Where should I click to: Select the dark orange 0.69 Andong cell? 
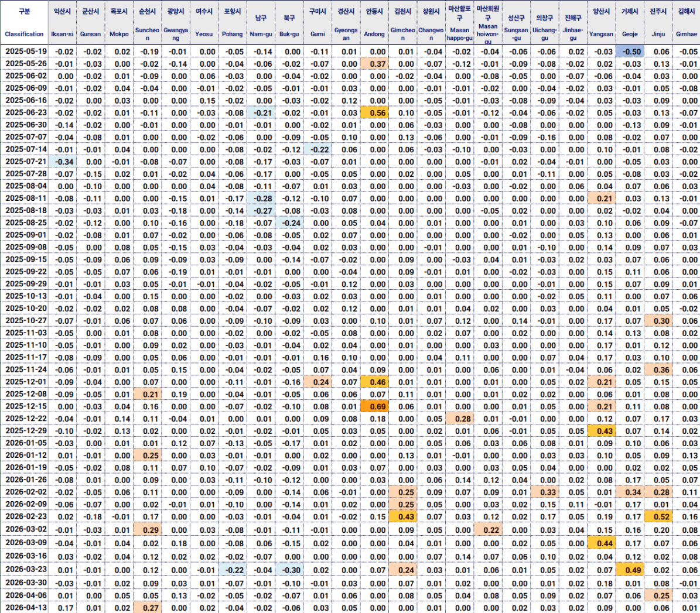[374, 406]
